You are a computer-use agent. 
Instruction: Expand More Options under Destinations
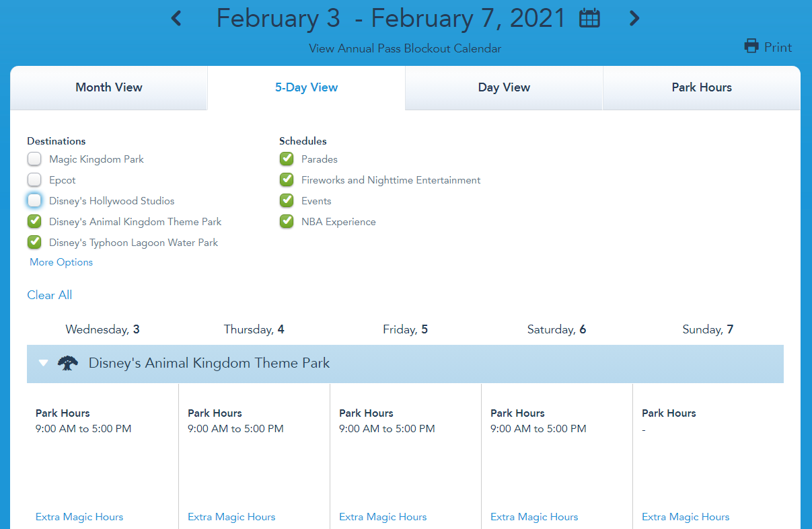click(x=61, y=262)
